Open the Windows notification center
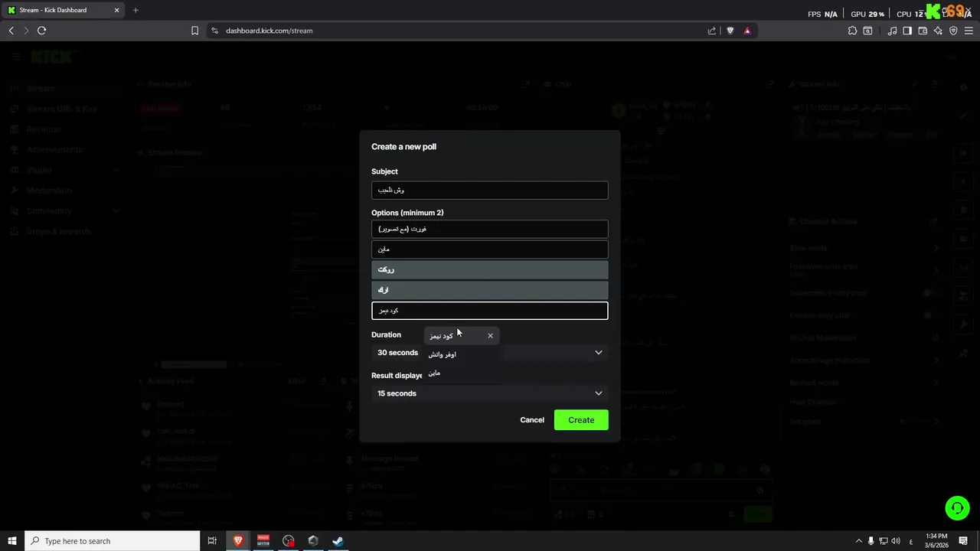Viewport: 980px width, 551px height. coord(963,541)
